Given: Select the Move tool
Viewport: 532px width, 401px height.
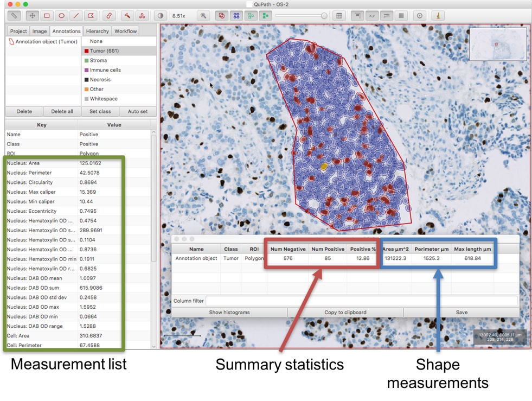Looking at the screenshot, I should 32,16.
